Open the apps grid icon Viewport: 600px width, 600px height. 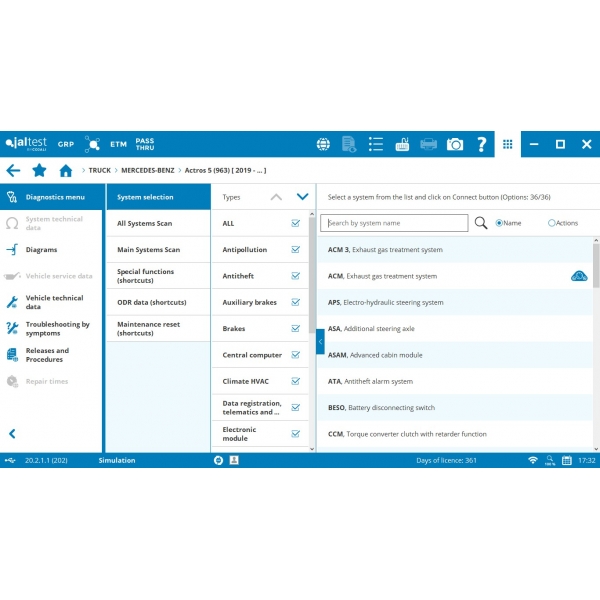pyautogui.click(x=508, y=144)
